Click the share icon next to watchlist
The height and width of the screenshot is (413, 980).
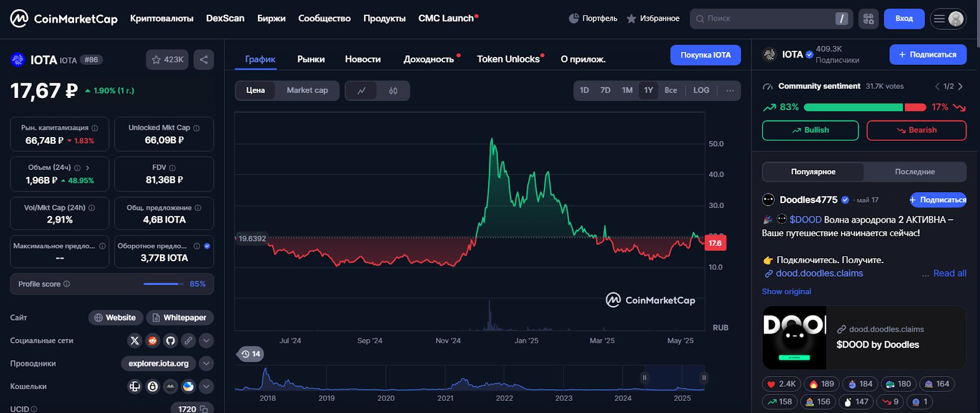point(204,59)
